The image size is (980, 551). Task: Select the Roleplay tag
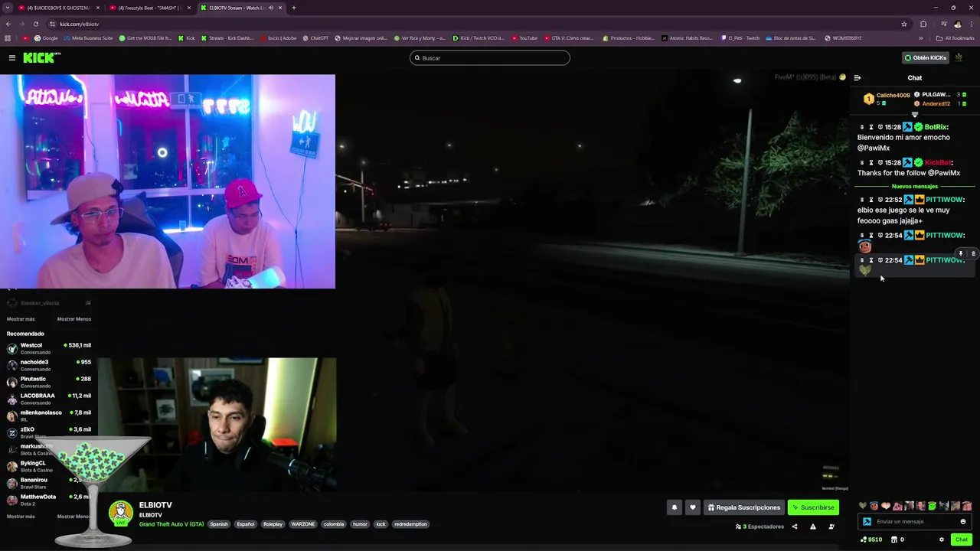[273, 524]
